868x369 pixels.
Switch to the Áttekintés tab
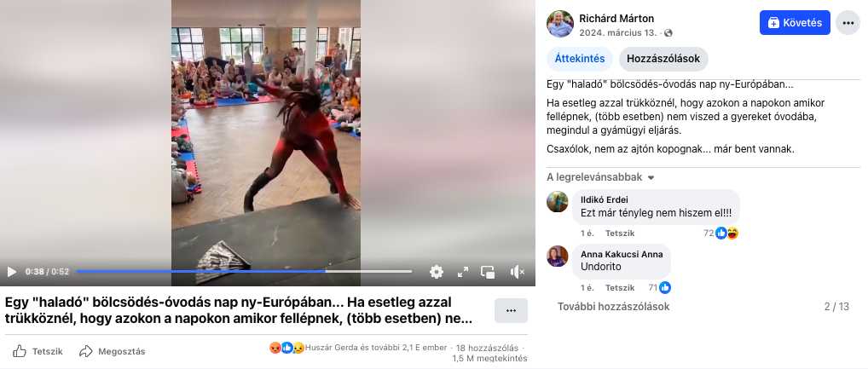pyautogui.click(x=580, y=59)
